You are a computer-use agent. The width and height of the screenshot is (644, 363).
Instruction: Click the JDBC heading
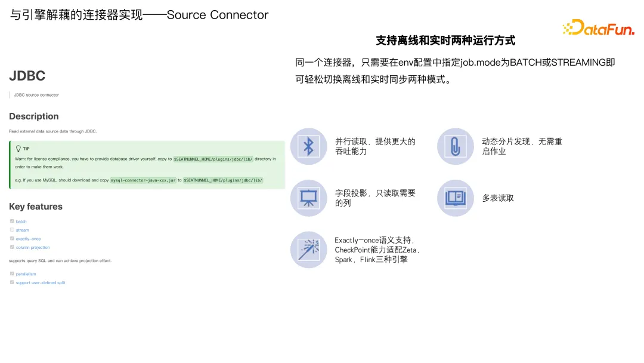pyautogui.click(x=27, y=76)
